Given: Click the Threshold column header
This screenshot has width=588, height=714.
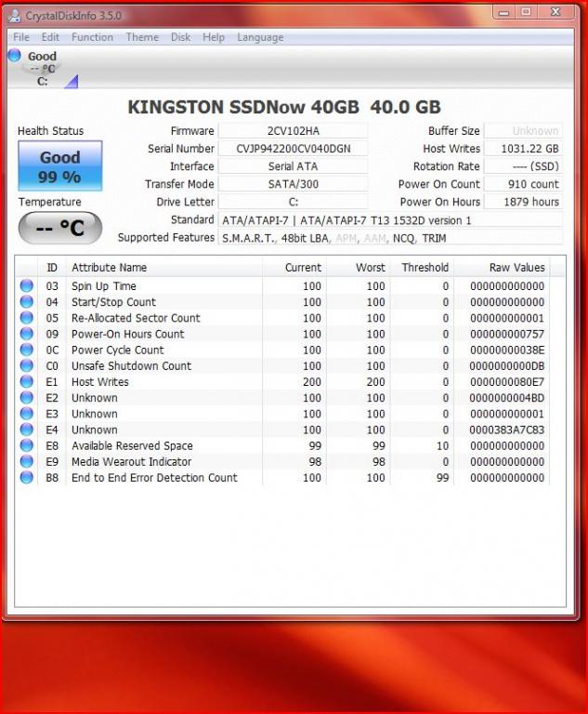Looking at the screenshot, I should coord(422,268).
